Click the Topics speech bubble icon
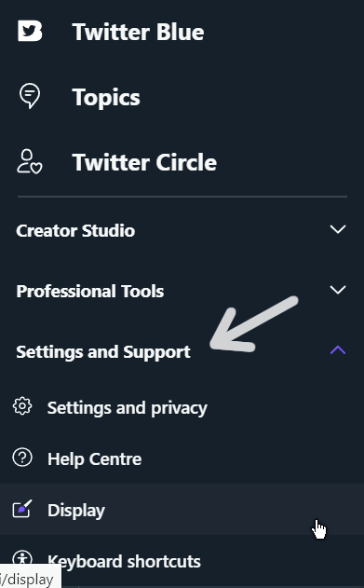This screenshot has width=364, height=588. point(30,96)
